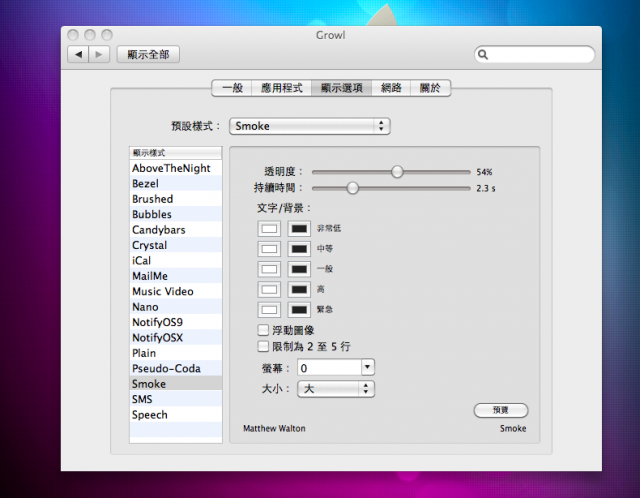This screenshot has width=640, height=498.
Task: Zoom the Growl window
Action: pos(107,35)
